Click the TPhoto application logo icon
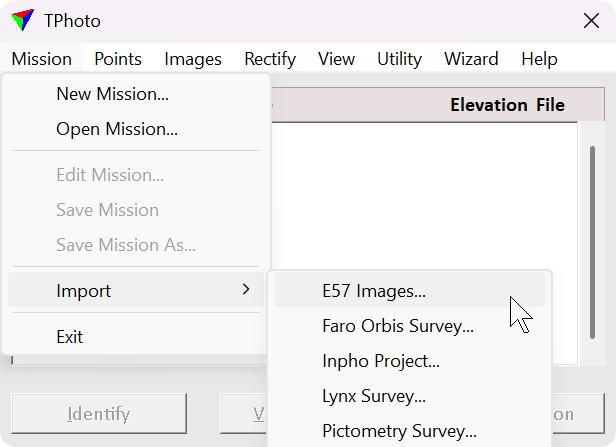 [23, 20]
